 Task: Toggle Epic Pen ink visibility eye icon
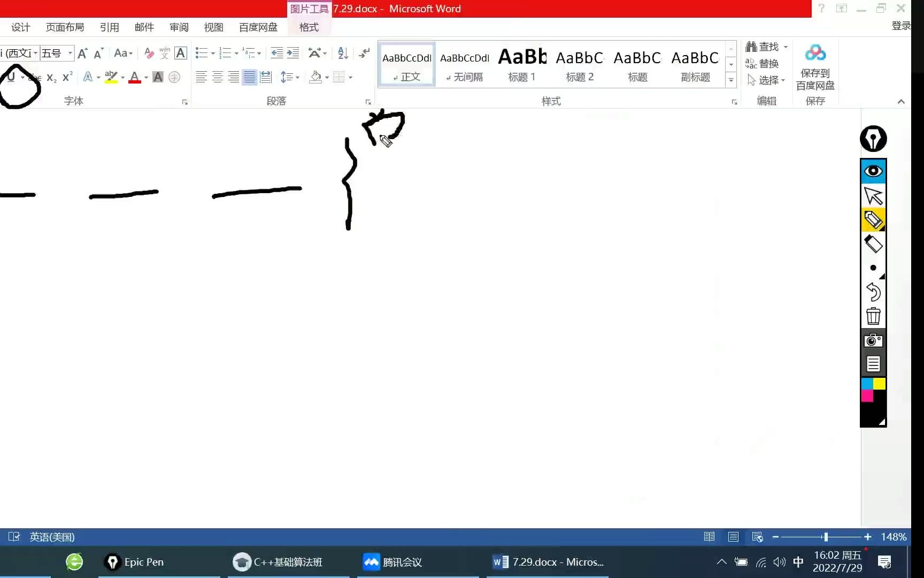coord(873,171)
